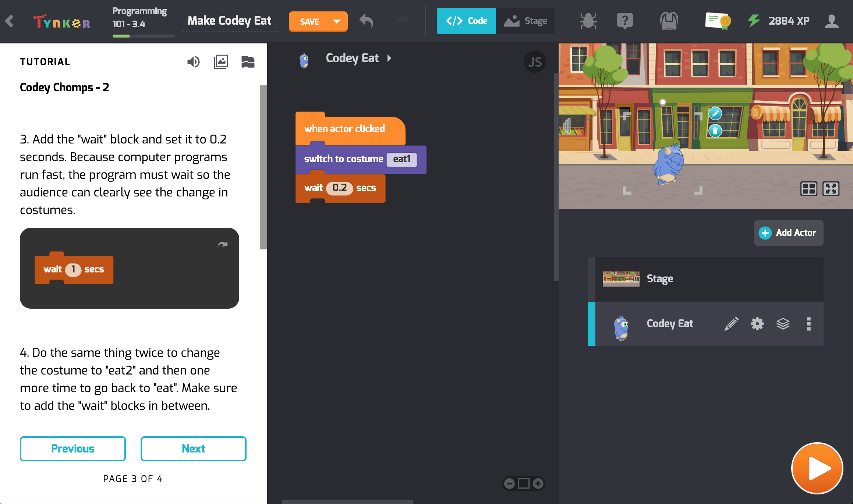Switch to the Code tab
Image resolution: width=853 pixels, height=504 pixels.
(466, 21)
